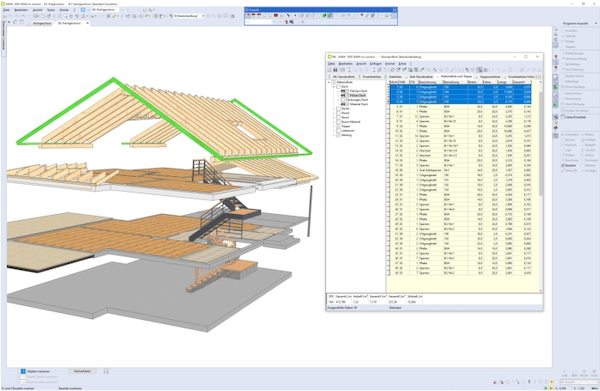Click the green icon beside Decke Deckung
Screen dimensions: 600x391
tap(556, 87)
